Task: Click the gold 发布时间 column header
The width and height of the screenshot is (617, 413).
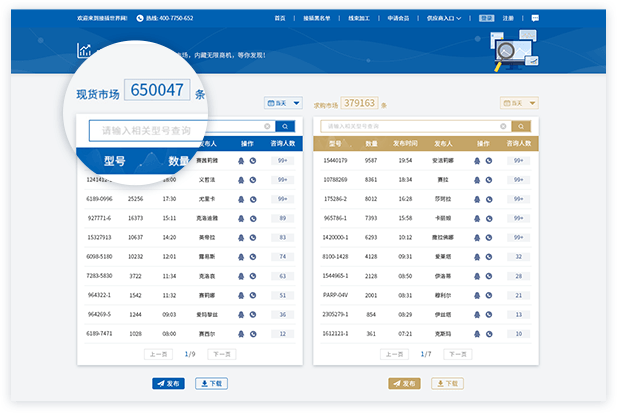Action: click(405, 144)
